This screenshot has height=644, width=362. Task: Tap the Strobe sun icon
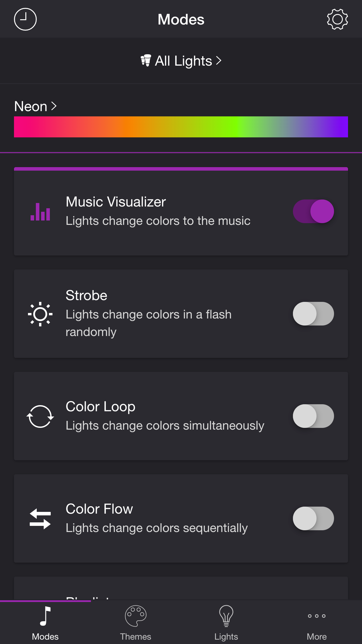(x=40, y=314)
